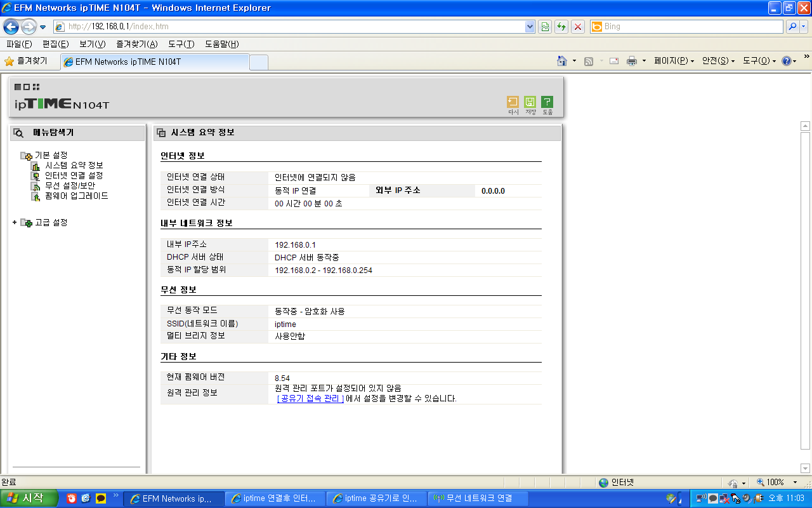This screenshot has height=508, width=812.
Task: Refresh the page with the green arrows icon
Action: [x=561, y=27]
